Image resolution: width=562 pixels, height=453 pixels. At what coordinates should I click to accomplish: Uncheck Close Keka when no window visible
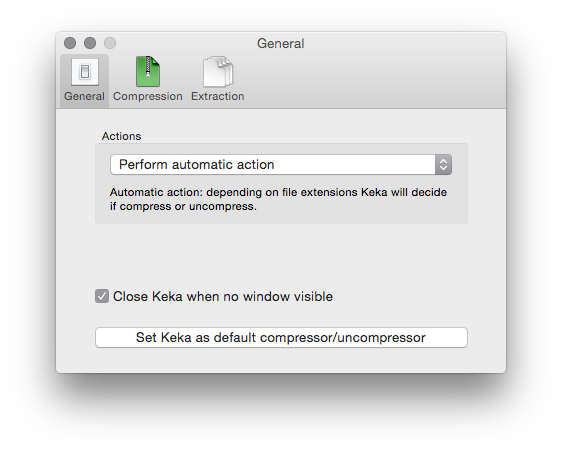pyautogui.click(x=102, y=296)
